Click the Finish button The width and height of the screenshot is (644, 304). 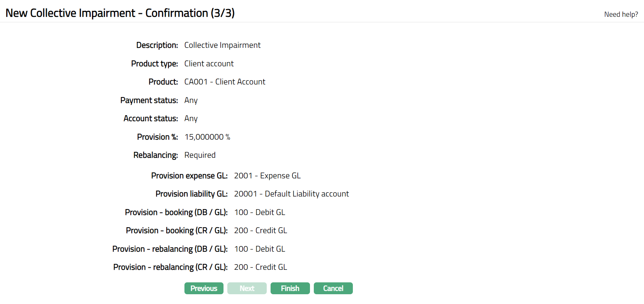(x=290, y=288)
